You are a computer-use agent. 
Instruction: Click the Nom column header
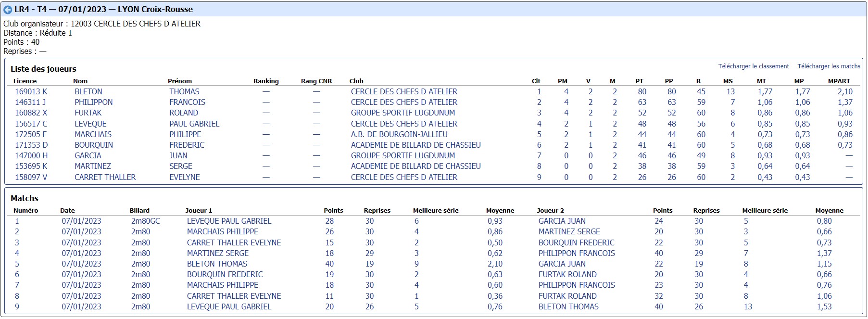tap(80, 81)
